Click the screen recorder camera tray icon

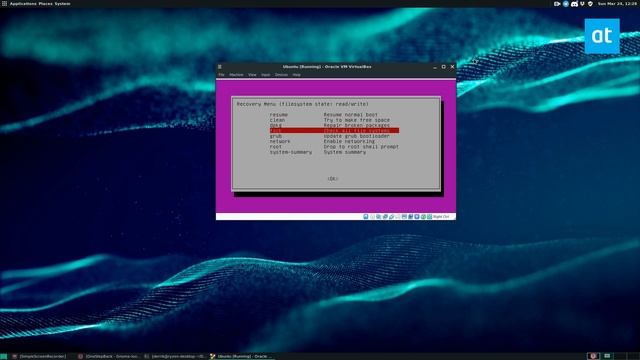[557, 4]
